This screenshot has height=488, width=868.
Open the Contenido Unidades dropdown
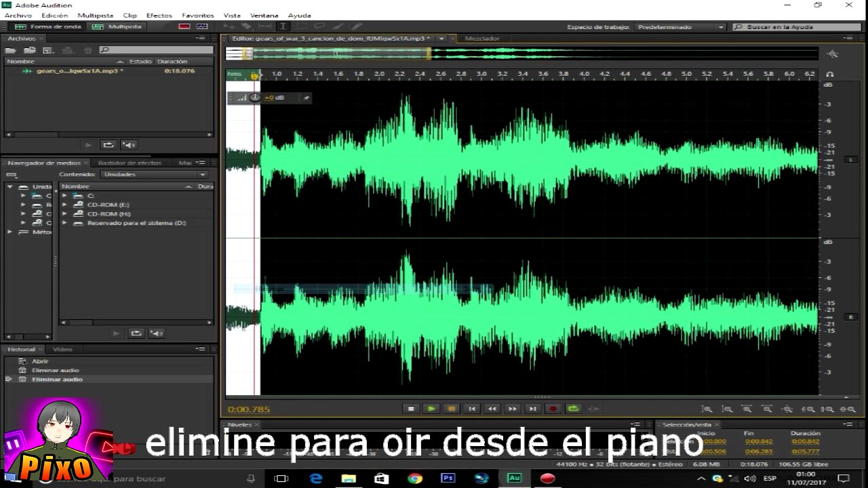tap(154, 174)
